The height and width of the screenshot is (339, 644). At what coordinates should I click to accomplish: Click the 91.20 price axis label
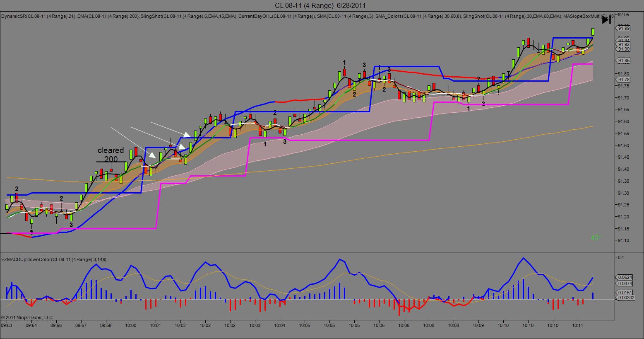623,217
